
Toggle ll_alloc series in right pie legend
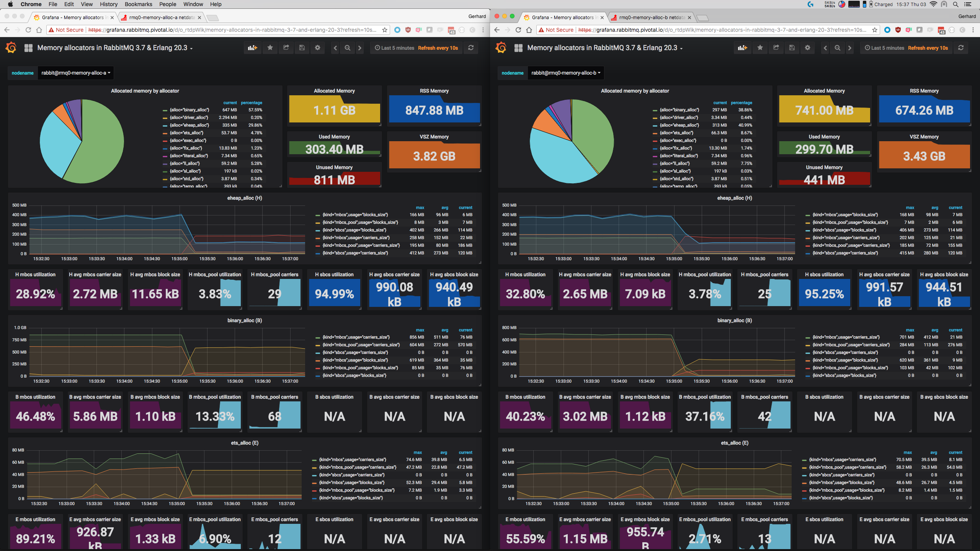tap(675, 163)
